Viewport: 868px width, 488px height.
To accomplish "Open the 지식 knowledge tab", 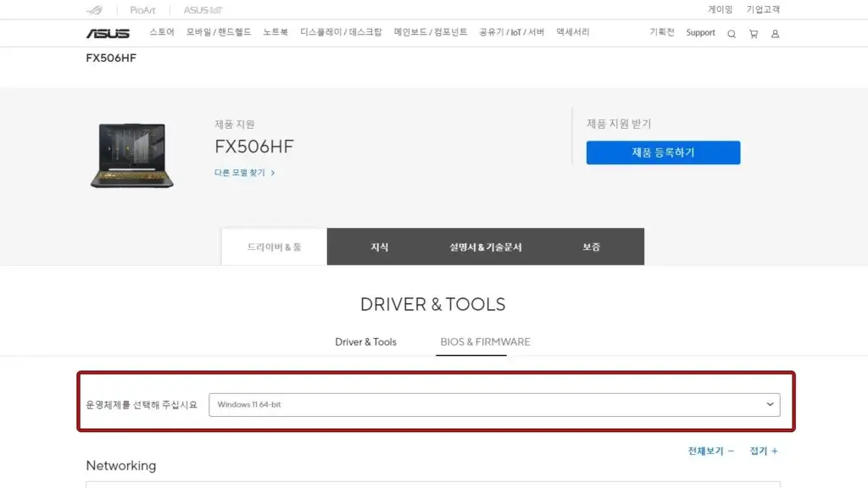I will pos(380,247).
